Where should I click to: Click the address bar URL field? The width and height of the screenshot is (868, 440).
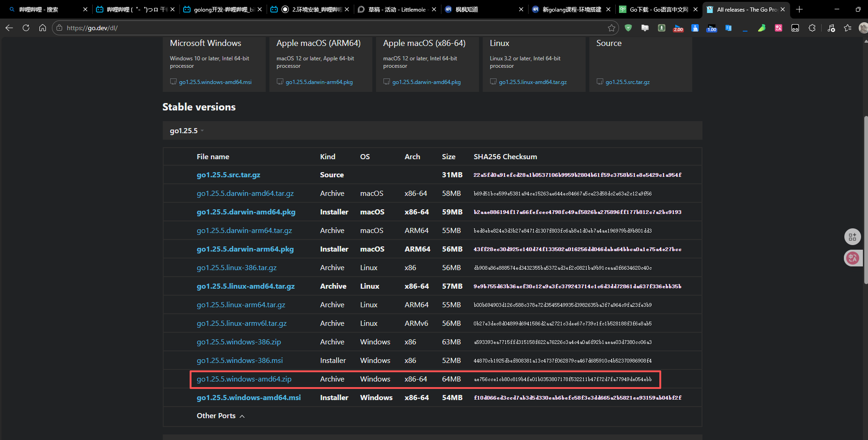325,28
